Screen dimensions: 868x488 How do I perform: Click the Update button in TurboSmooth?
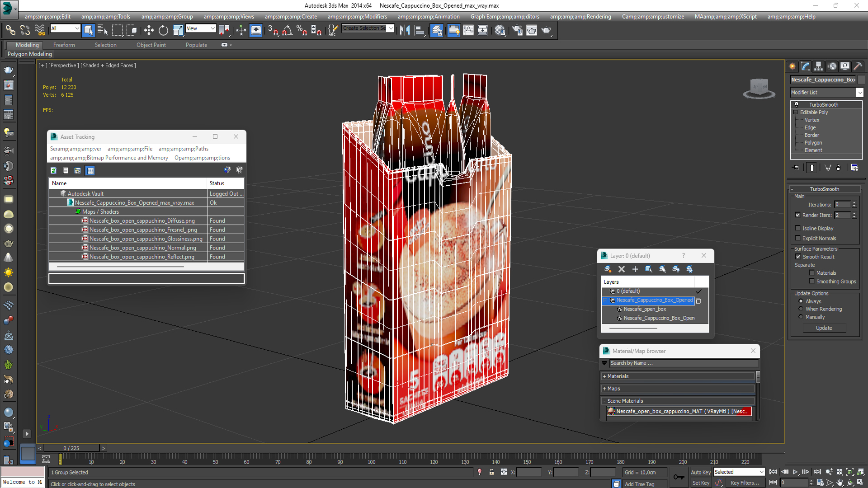pos(824,328)
